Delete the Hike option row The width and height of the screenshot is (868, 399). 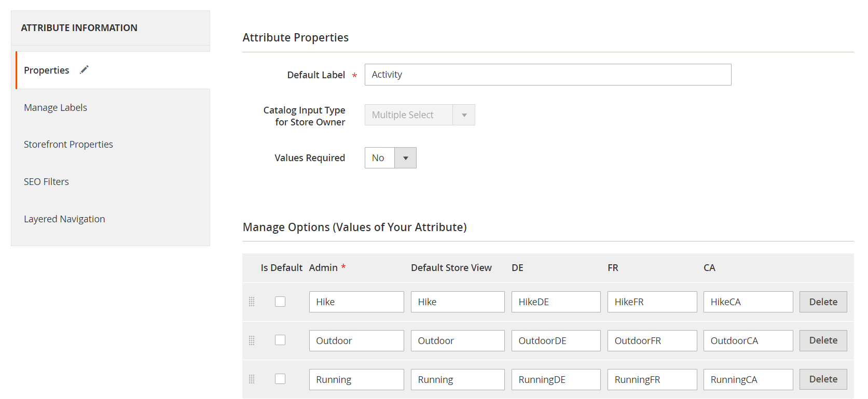click(x=823, y=302)
